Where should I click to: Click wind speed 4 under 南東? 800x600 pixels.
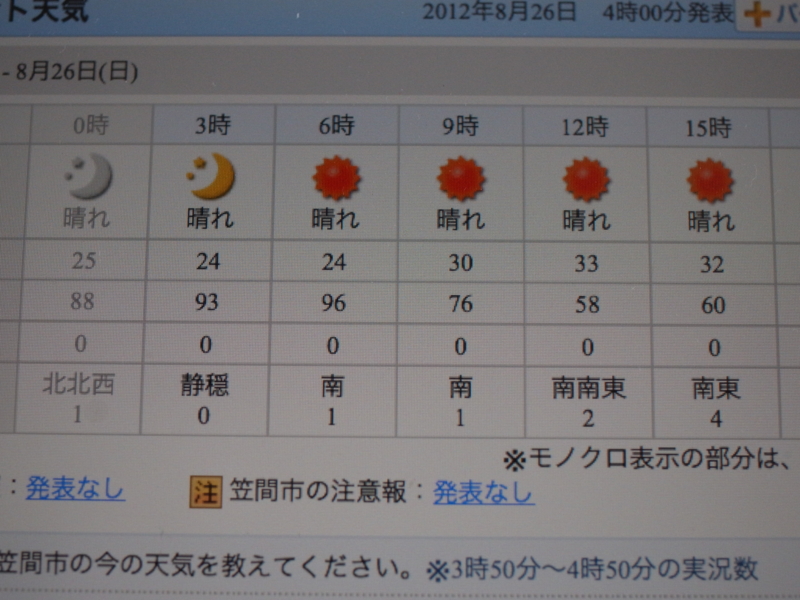pos(716,419)
